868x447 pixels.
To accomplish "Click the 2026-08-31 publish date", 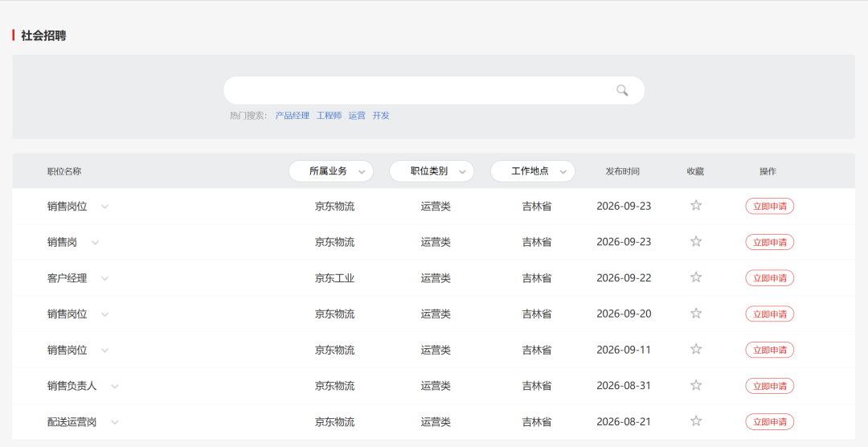I will 624,386.
